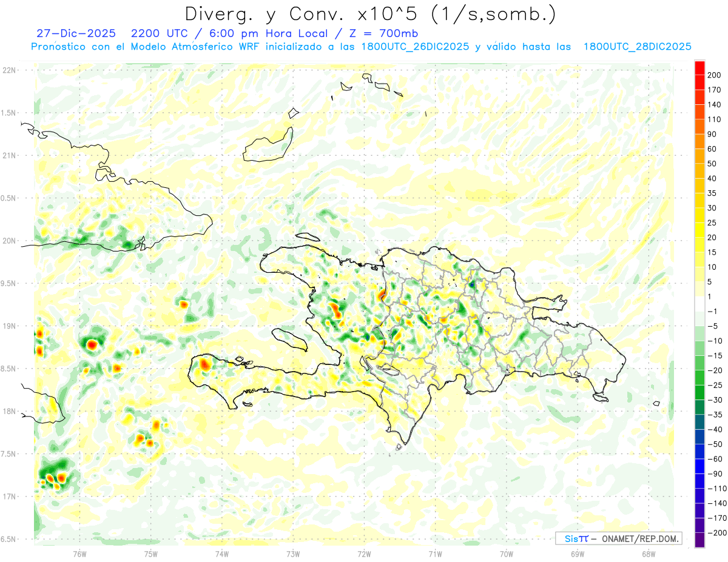Click the '35' color scale value

pos(712,193)
